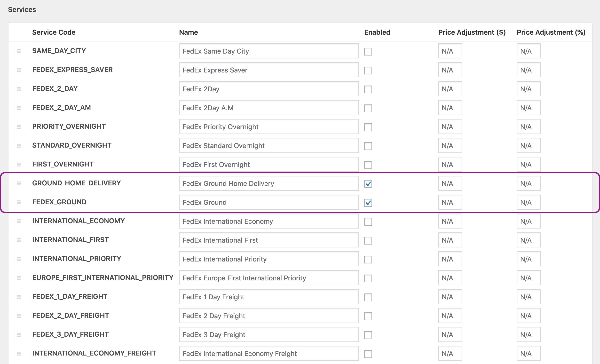Click the drag handle icon for SAME_DAY_CITY
The height and width of the screenshot is (364, 600).
pos(19,51)
